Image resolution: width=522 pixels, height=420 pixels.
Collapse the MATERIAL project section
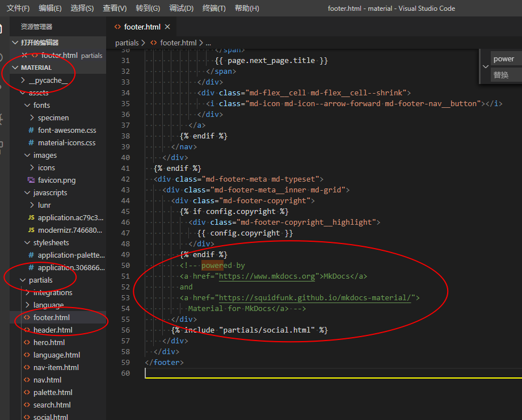click(15, 68)
